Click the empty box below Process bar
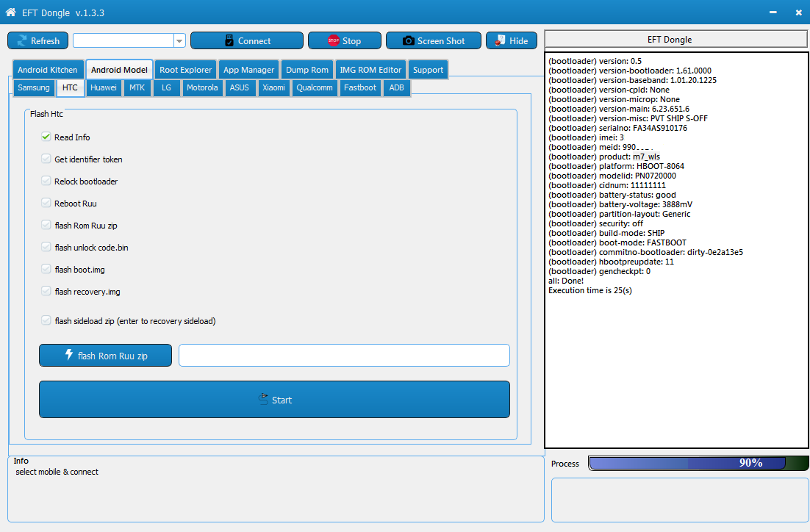The height and width of the screenshot is (532, 810). click(x=680, y=500)
